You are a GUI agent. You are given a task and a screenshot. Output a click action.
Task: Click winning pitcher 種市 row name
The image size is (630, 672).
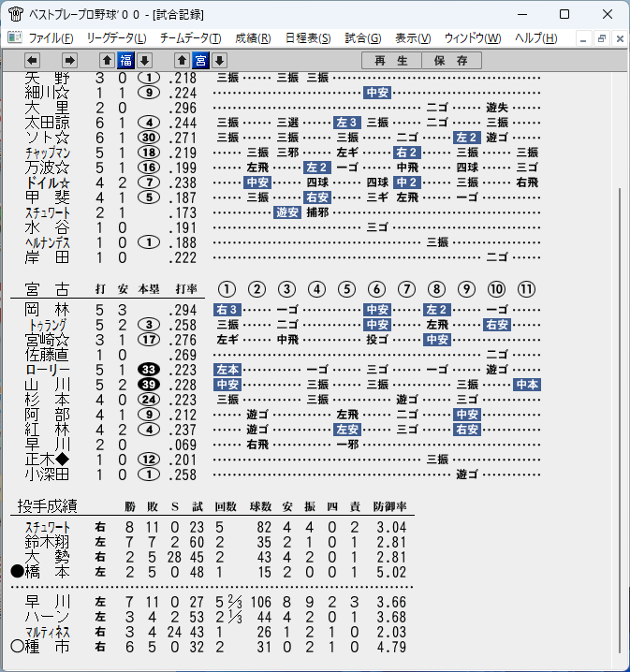pyautogui.click(x=47, y=647)
